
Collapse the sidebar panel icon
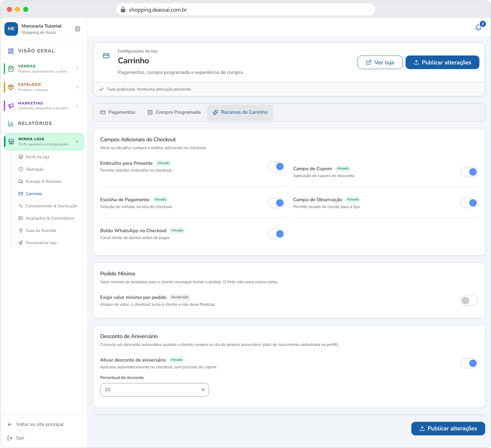78,29
